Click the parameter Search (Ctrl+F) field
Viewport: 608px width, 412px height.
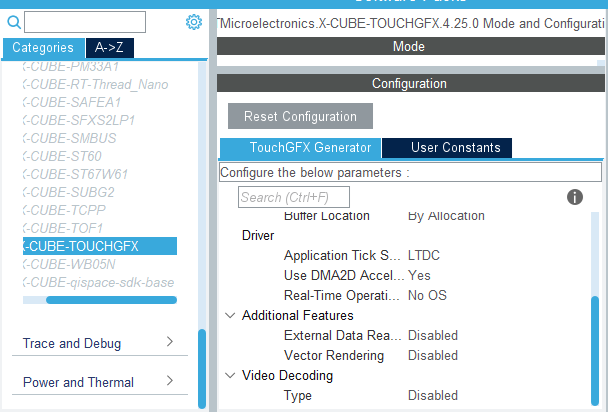pos(294,197)
